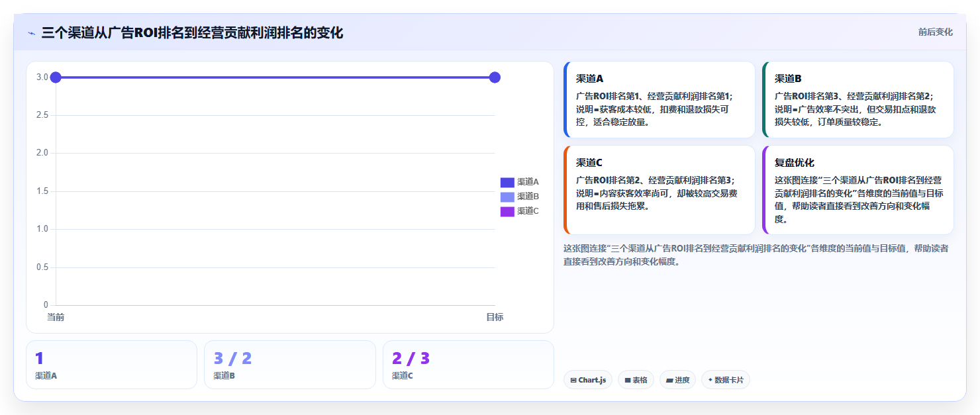The height and width of the screenshot is (415, 980).
Task: Click the Chart.js tag
Action: pyautogui.click(x=588, y=380)
